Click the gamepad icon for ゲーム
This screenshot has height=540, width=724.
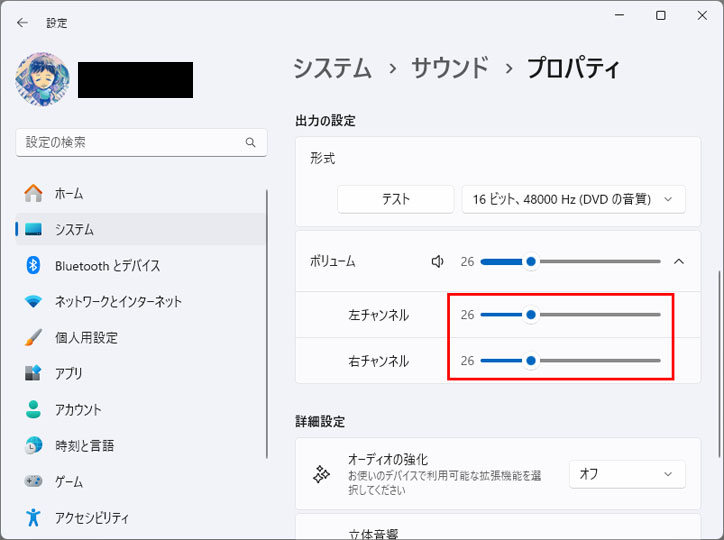[33, 481]
